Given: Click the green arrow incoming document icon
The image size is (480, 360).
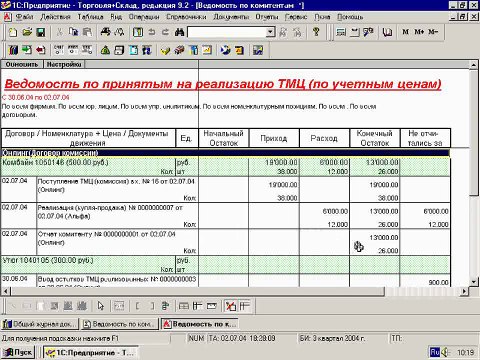Looking at the screenshot, I should point(27,50).
